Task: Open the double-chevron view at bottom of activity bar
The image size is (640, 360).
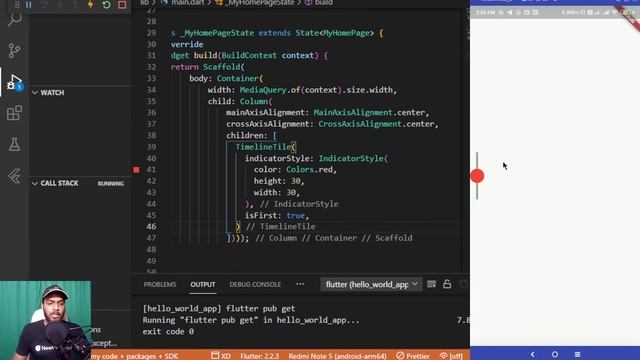Action: point(14,176)
